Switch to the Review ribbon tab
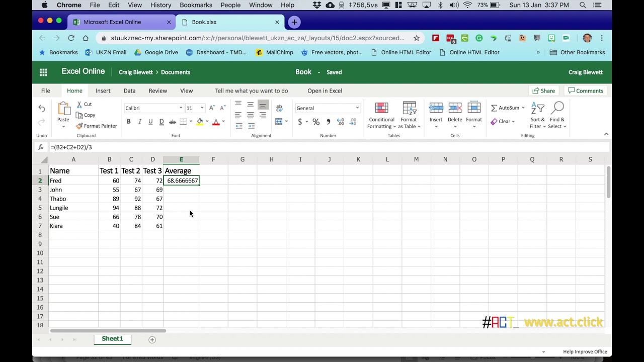The image size is (644, 362). click(x=158, y=90)
